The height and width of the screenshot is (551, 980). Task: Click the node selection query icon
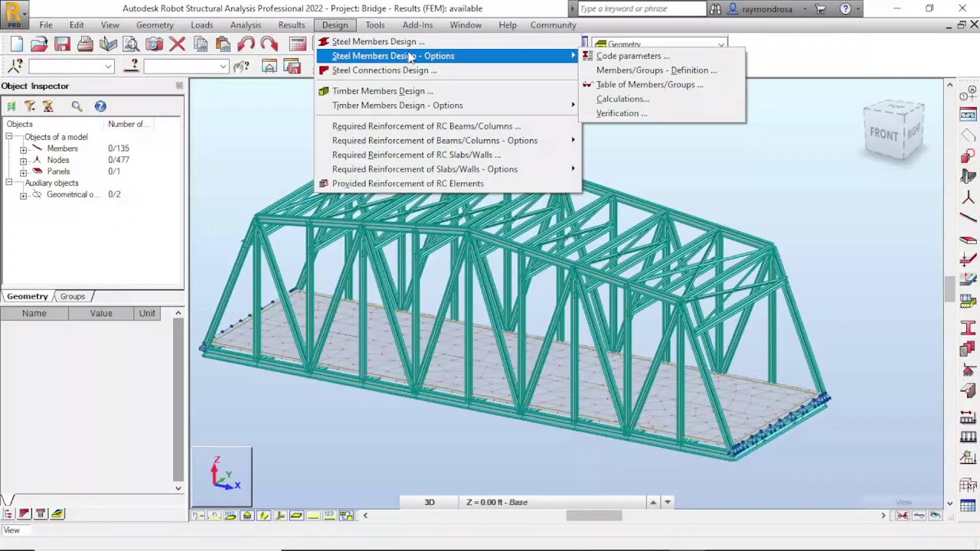pyautogui.click(x=15, y=67)
